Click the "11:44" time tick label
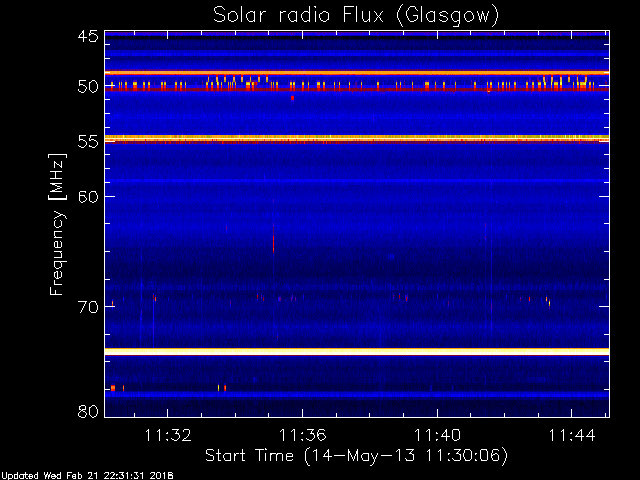The width and height of the screenshot is (640, 480). 572,435
